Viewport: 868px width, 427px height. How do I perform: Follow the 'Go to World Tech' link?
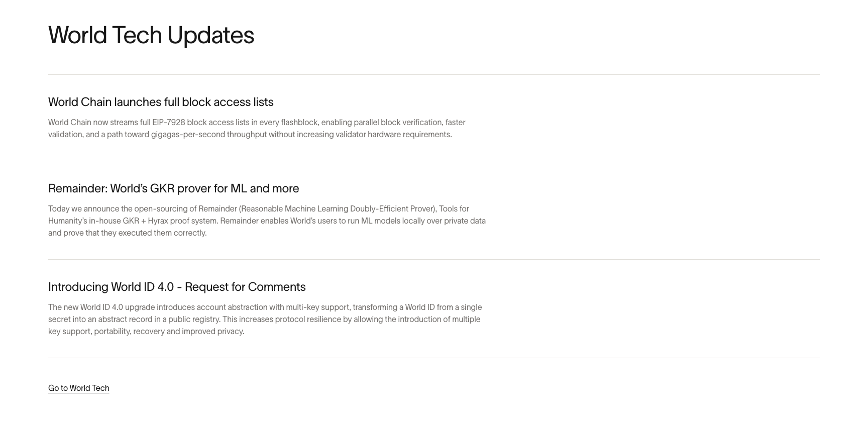coord(79,388)
